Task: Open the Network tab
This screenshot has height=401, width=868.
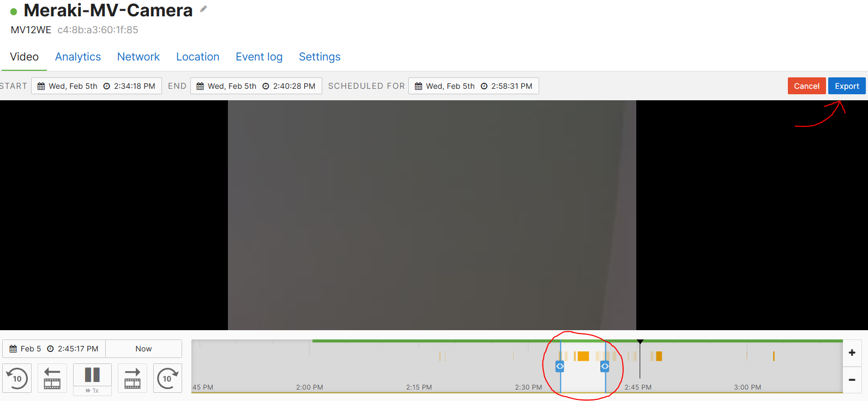Action: point(138,57)
